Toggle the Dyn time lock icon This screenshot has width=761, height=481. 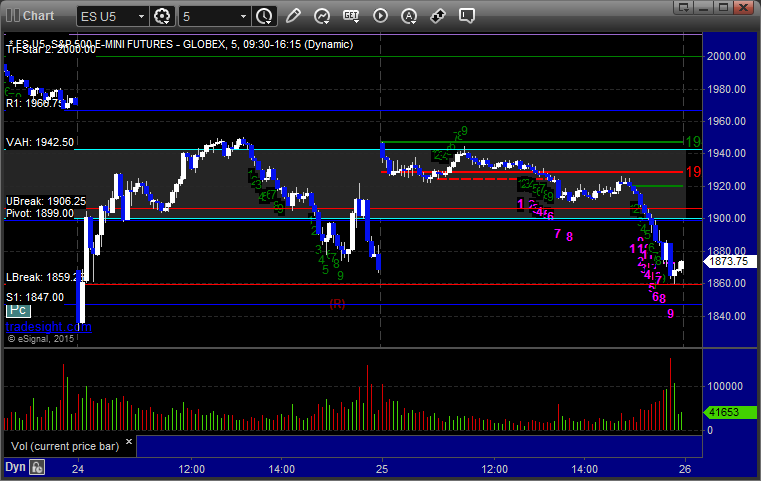pos(37,467)
